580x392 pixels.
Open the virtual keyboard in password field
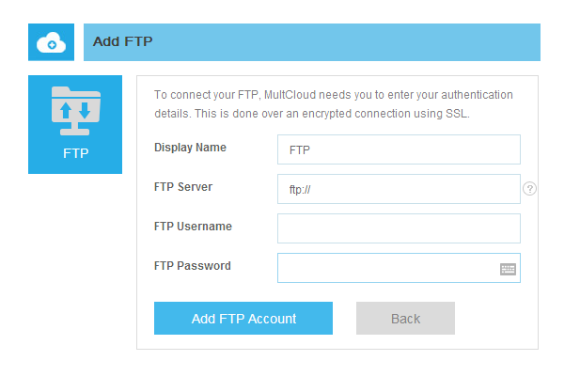click(508, 269)
